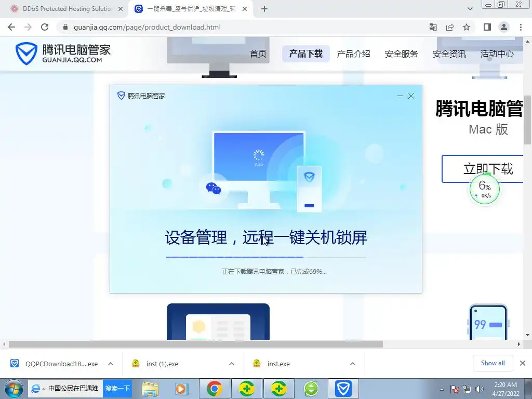Open 产品下载 navigation item
Image resolution: width=532 pixels, height=399 pixels.
(305, 54)
